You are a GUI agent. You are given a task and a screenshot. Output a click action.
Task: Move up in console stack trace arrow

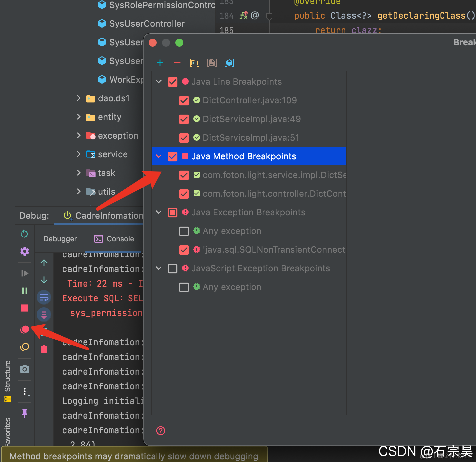pyautogui.click(x=44, y=263)
